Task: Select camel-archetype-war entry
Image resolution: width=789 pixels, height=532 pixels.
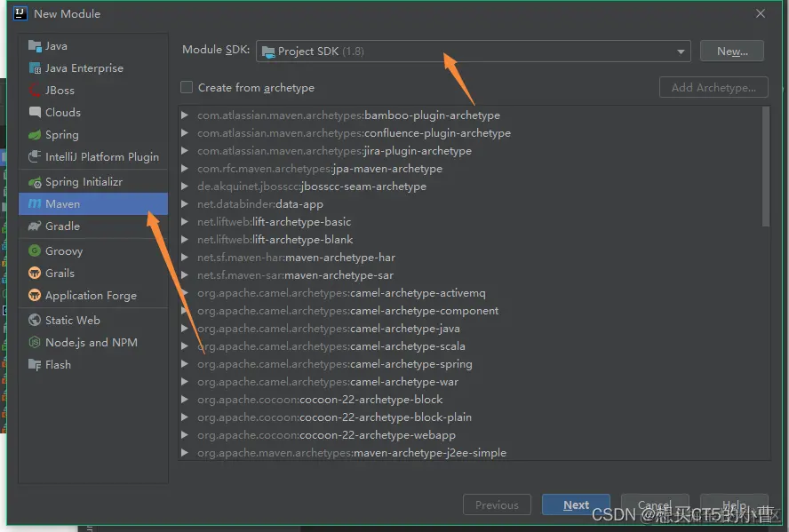Action: point(328,382)
